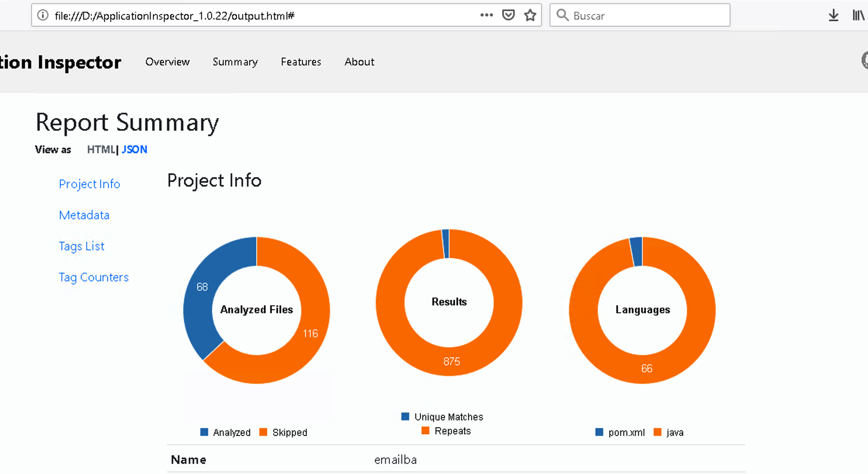The width and height of the screenshot is (868, 474).
Task: Click the magnifier icon in the Buscar field
Action: tap(562, 15)
